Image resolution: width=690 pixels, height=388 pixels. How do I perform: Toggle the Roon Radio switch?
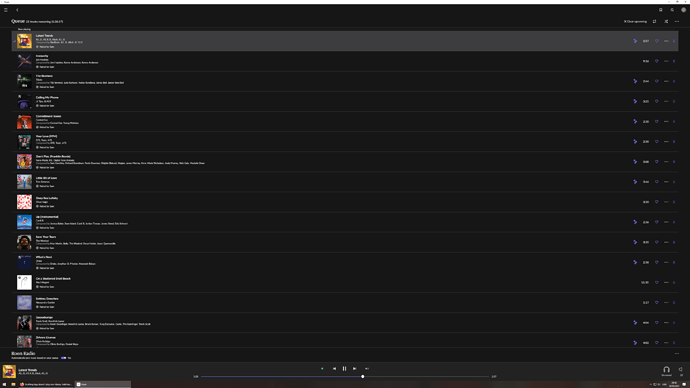point(64,358)
